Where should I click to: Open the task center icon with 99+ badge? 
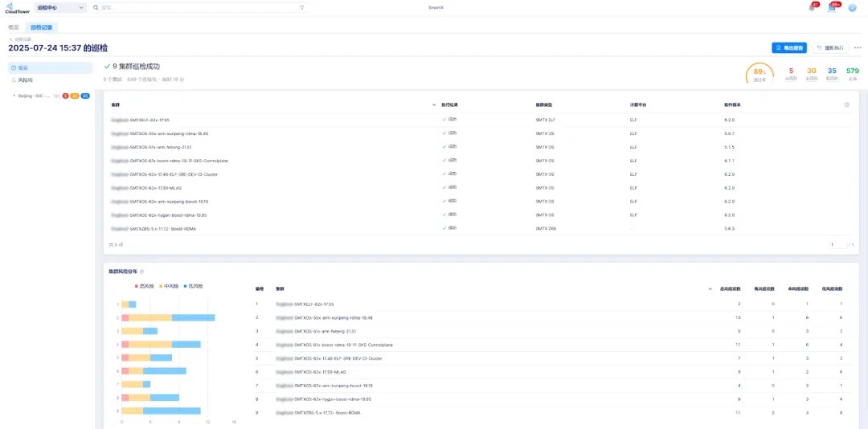tap(832, 7)
